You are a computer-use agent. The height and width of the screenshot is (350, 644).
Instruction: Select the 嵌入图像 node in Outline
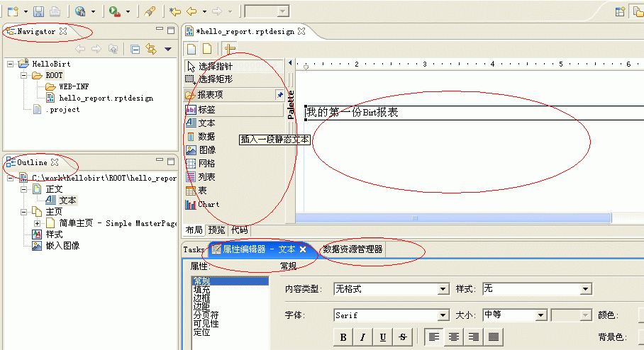56,246
